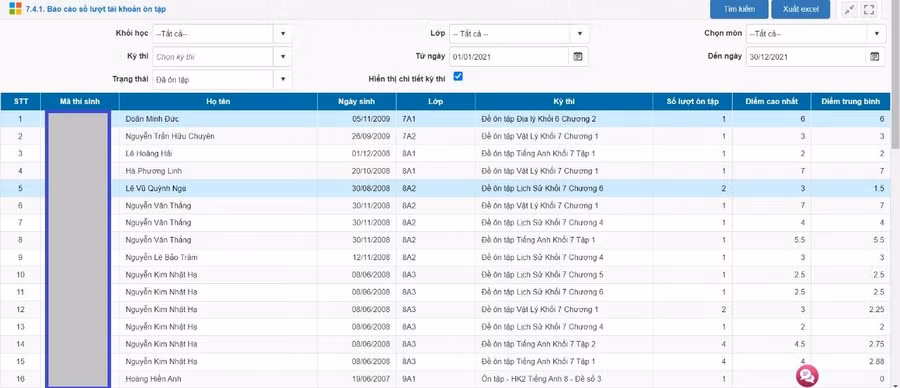This screenshot has width=900, height=388.
Task: Click the Đến ngày date field
Action: coord(805,57)
